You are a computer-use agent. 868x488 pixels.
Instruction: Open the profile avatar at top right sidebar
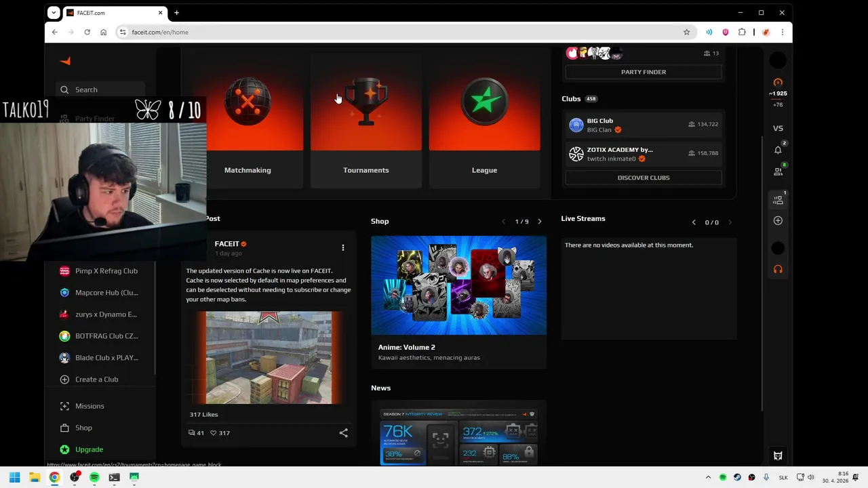pos(778,60)
